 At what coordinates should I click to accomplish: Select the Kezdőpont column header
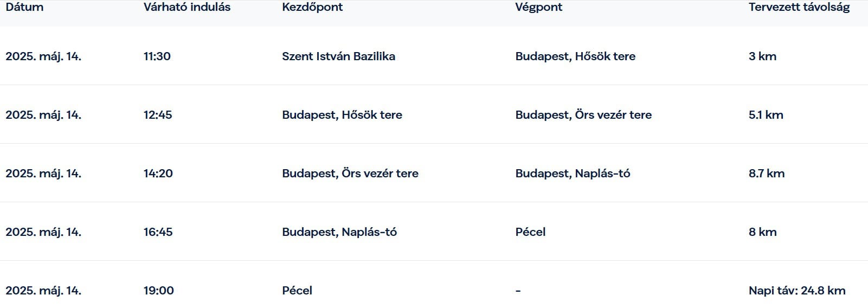(312, 8)
